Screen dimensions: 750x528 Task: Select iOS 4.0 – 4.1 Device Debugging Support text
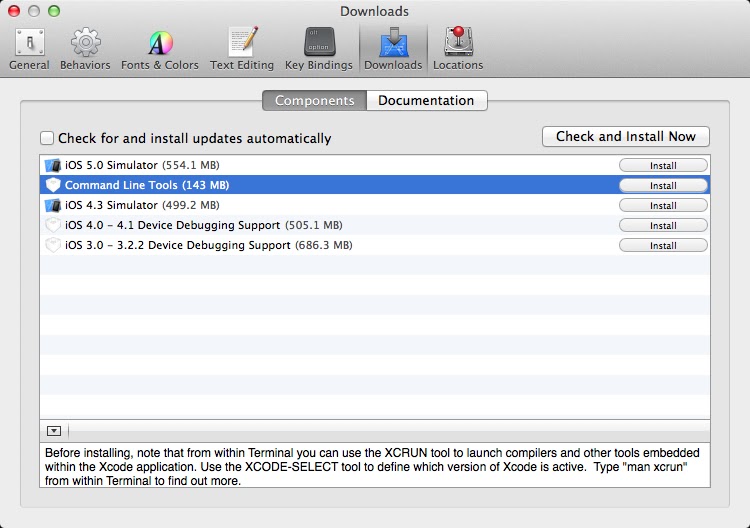[203, 225]
